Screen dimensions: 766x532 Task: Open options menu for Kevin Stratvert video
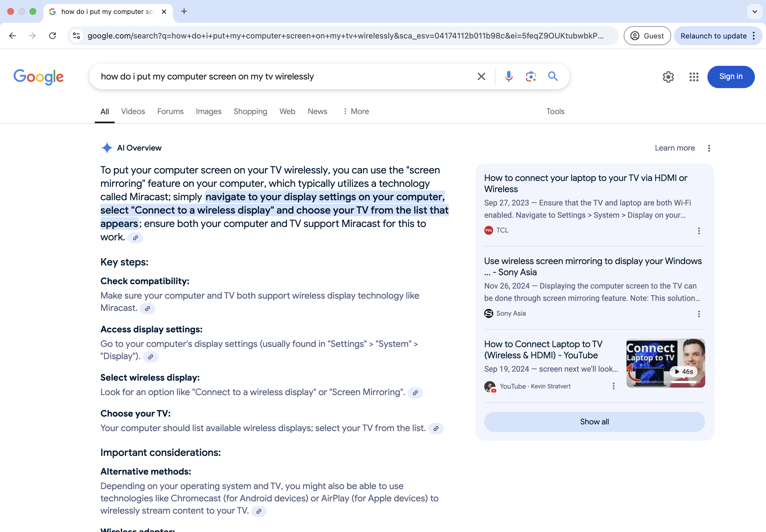tap(614, 386)
